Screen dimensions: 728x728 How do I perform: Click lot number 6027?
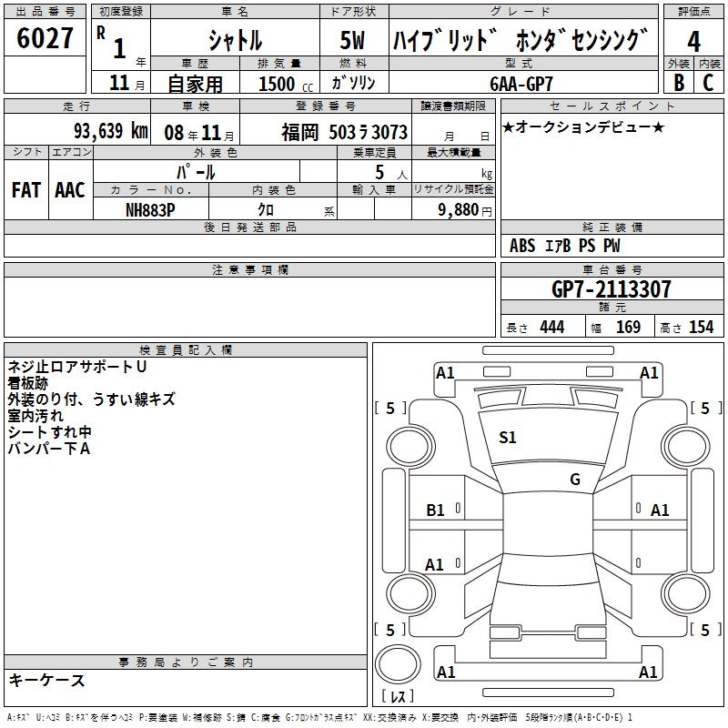click(x=45, y=39)
